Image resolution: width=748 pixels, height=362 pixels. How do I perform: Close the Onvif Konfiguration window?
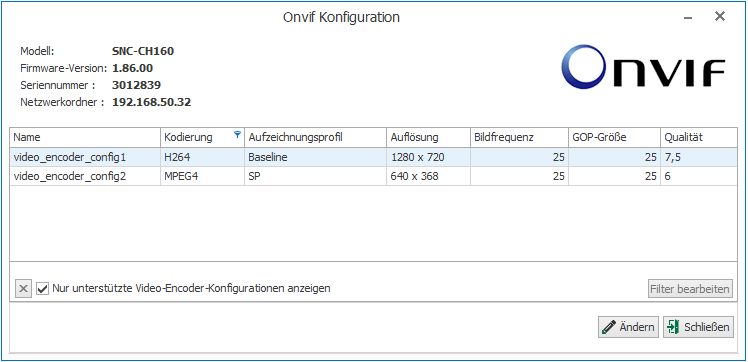click(720, 16)
